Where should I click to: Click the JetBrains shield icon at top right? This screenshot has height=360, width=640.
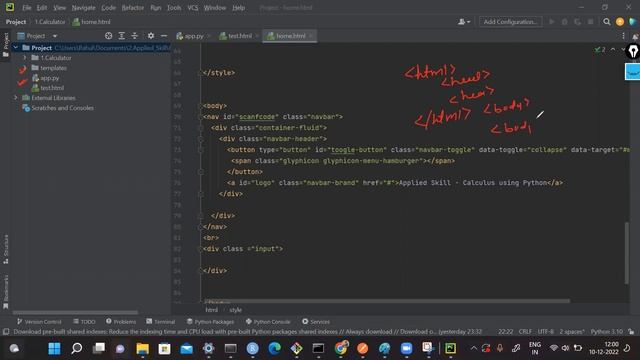[x=633, y=22]
